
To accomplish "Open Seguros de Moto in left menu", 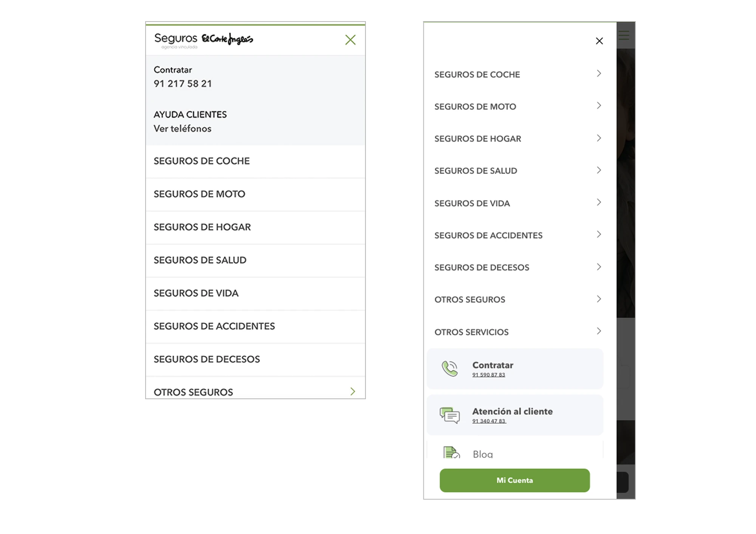I will [199, 194].
